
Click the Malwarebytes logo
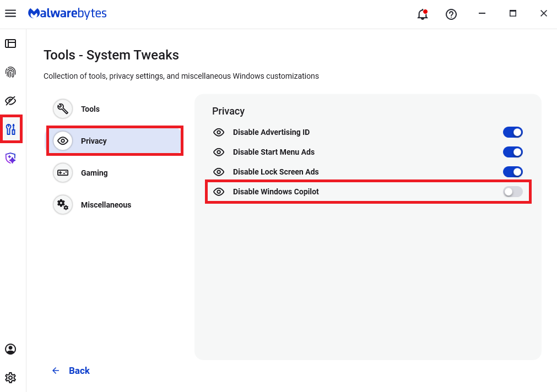coord(67,13)
